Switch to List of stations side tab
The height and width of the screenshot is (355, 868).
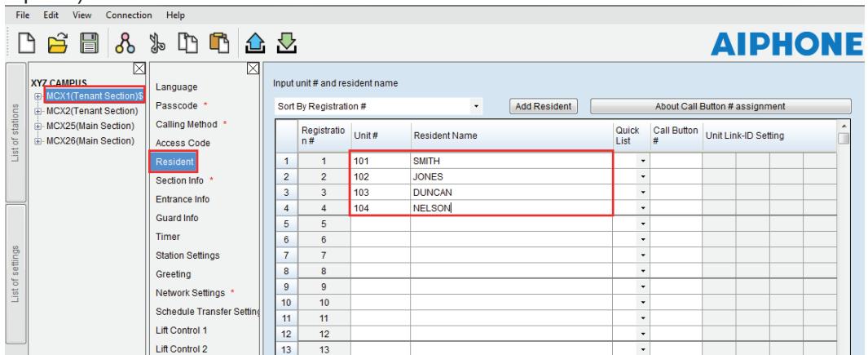click(15, 132)
